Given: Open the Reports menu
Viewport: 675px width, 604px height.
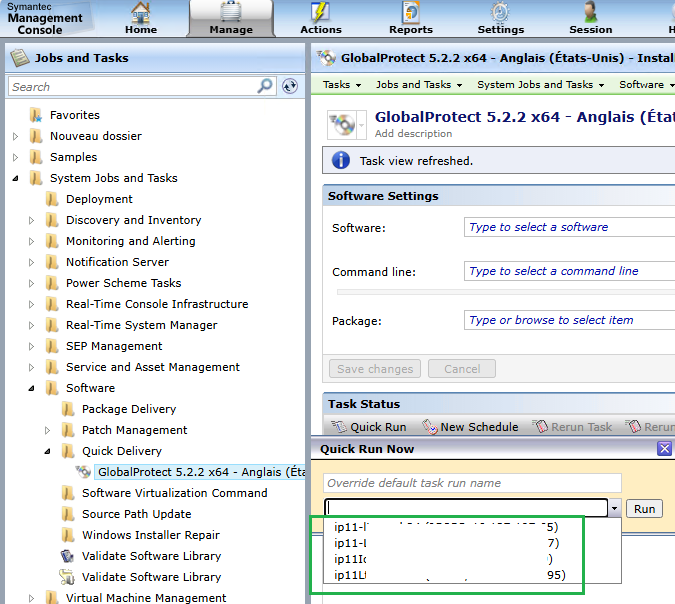Looking at the screenshot, I should [411, 19].
